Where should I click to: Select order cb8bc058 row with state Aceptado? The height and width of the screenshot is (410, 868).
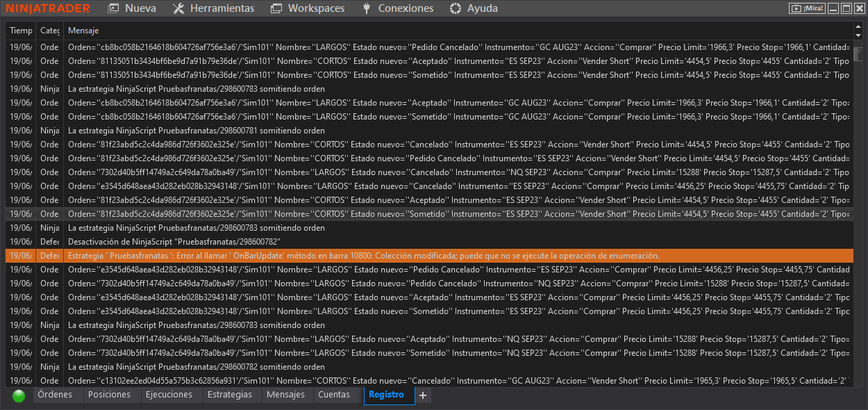coord(428,103)
